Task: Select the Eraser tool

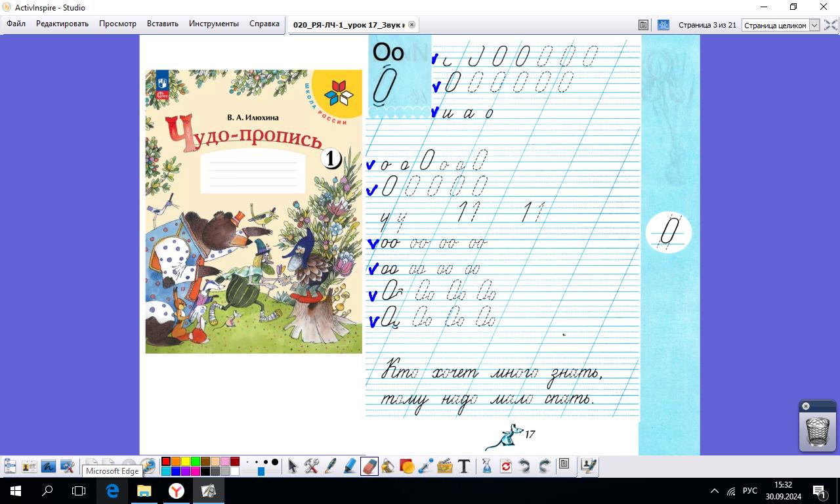Action: (x=369, y=466)
